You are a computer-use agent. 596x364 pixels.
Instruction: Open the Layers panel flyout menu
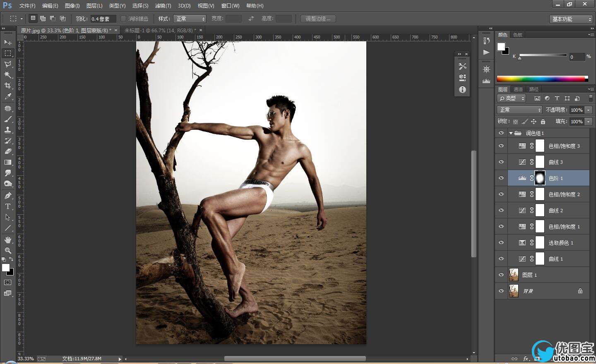click(591, 89)
